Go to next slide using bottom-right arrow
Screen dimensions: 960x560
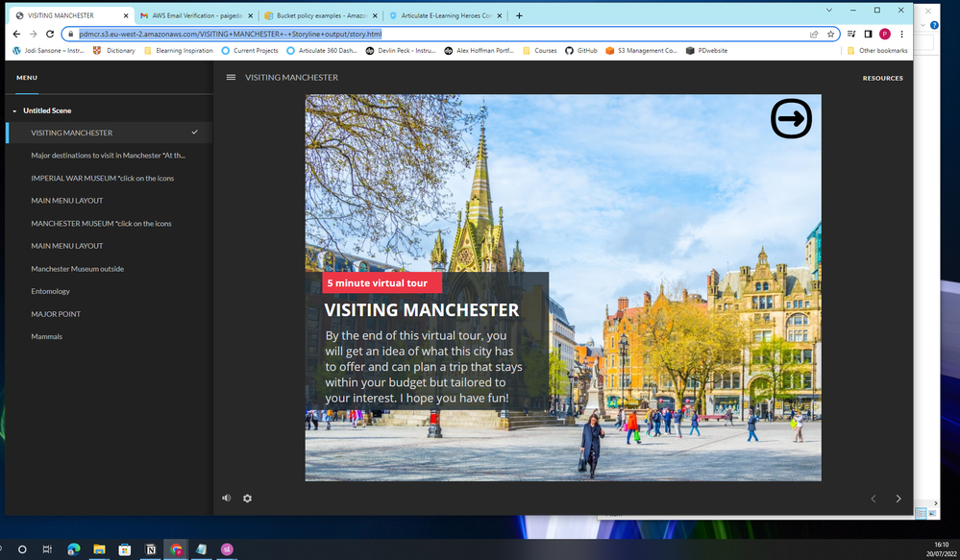pos(898,499)
